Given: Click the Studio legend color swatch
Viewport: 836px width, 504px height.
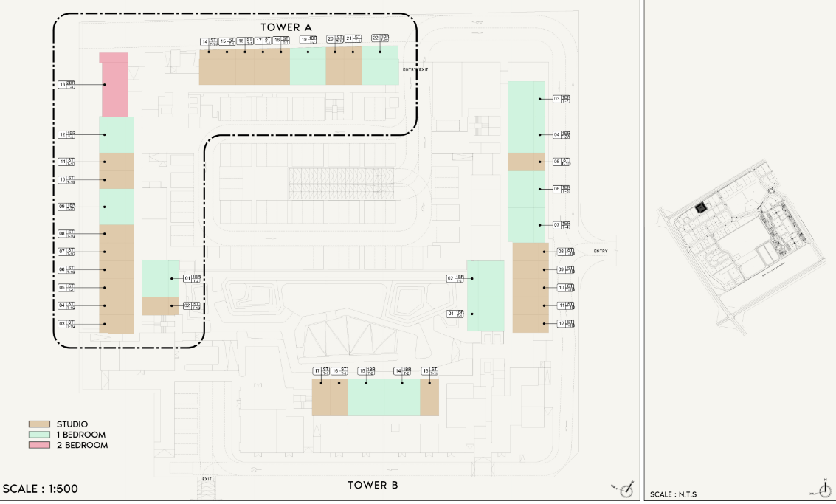Looking at the screenshot, I should 39,424.
